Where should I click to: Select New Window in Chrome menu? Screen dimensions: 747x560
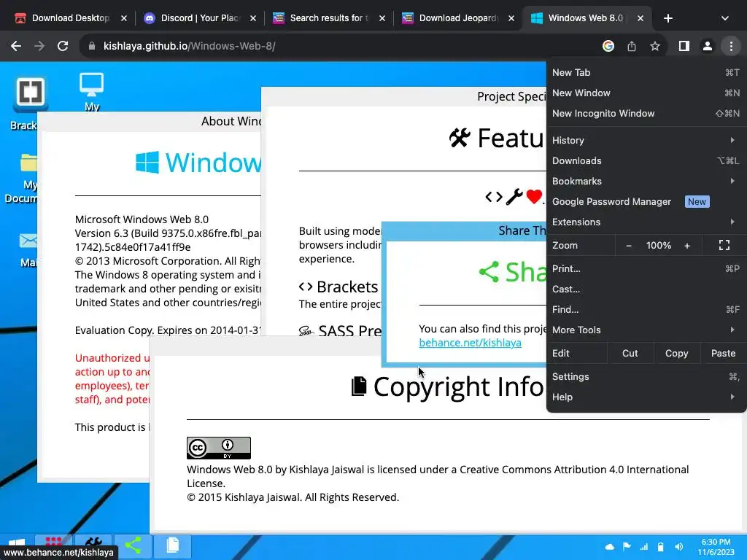click(x=646, y=93)
